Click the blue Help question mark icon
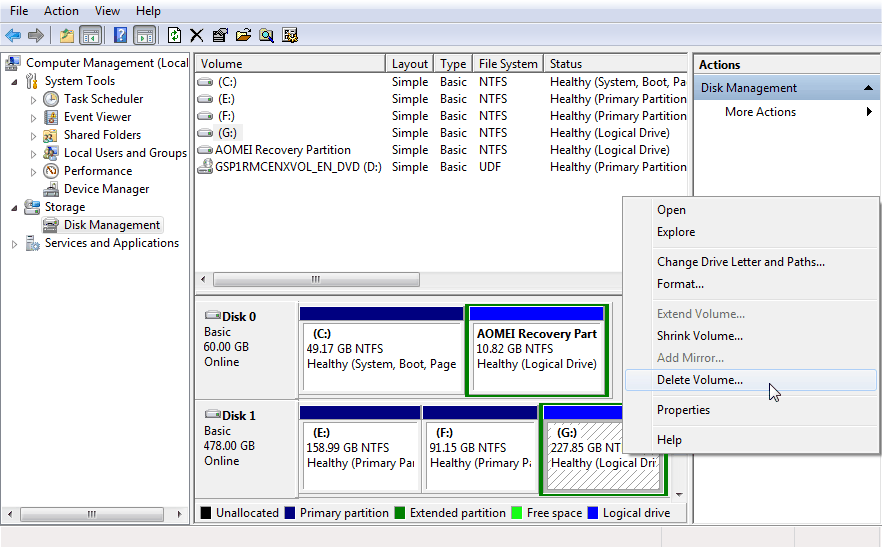 tap(120, 35)
